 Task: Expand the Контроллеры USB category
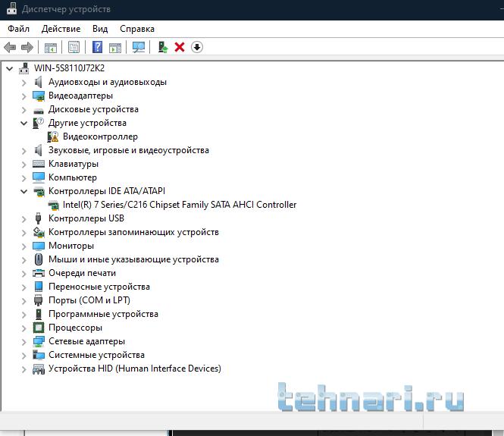pyautogui.click(x=23, y=218)
